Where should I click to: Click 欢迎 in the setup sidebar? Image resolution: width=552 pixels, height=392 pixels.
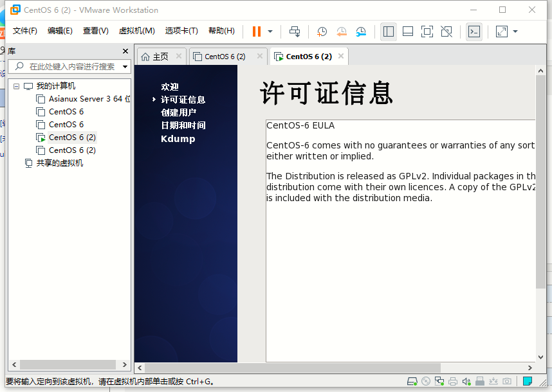170,87
